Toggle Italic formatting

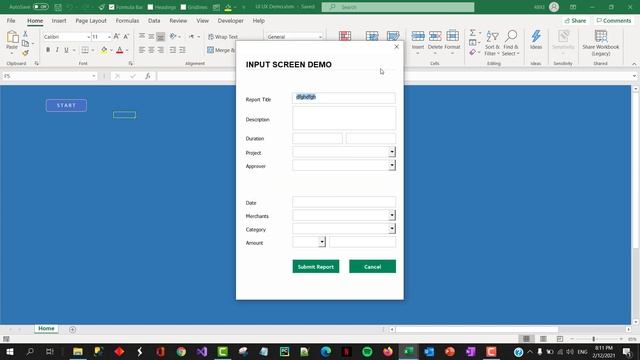[57, 50]
